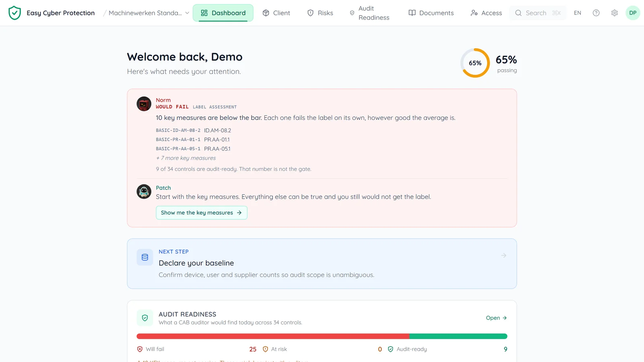Click the 'At risk' status label
The width and height of the screenshot is (644, 362).
click(x=279, y=349)
